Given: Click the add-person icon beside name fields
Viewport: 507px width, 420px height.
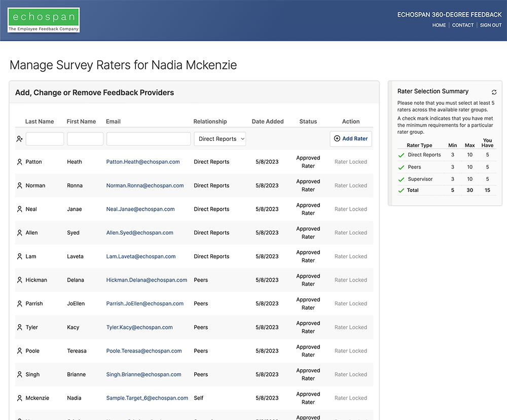Looking at the screenshot, I should click(19, 139).
